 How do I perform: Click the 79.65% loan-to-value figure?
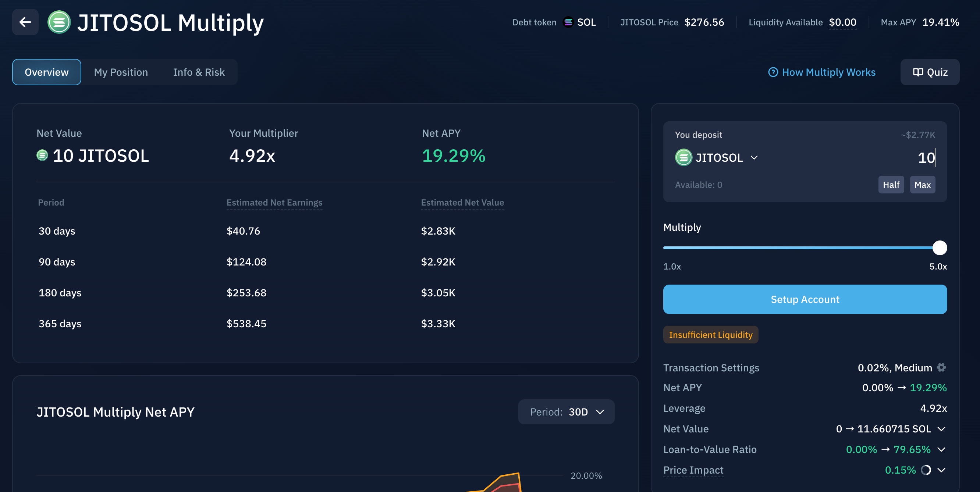[912, 449]
